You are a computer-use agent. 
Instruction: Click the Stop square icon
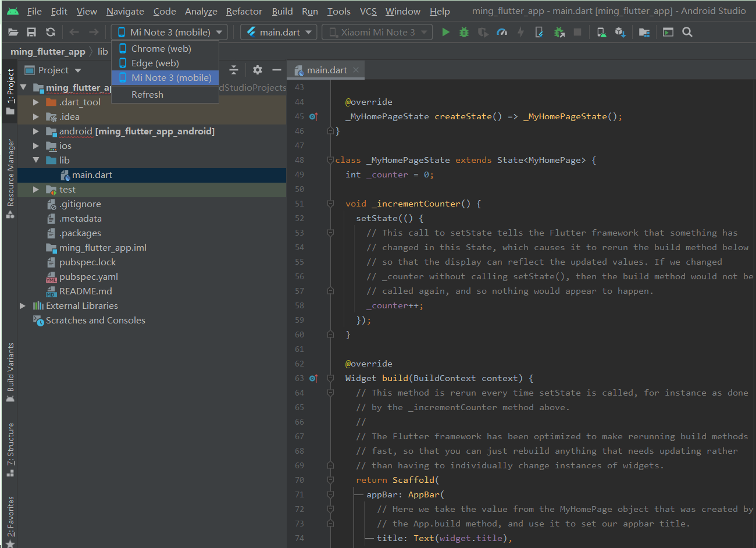577,33
